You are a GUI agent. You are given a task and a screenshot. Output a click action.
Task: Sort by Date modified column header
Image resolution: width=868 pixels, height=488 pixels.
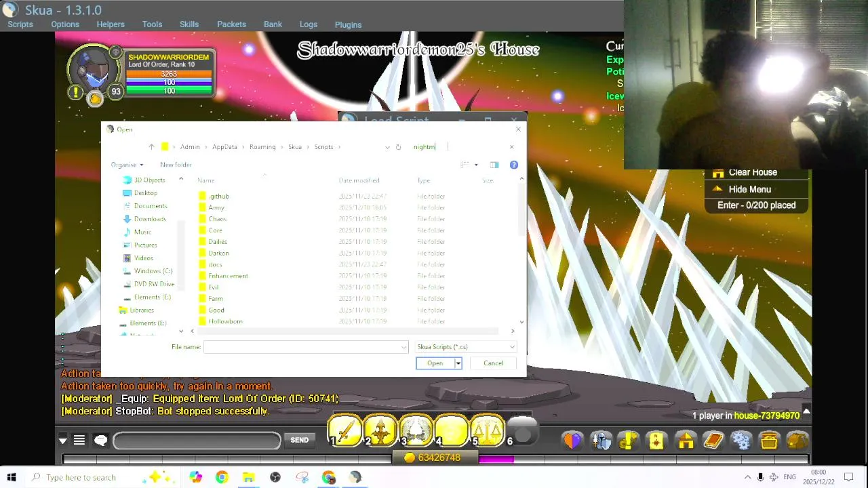[x=359, y=180]
